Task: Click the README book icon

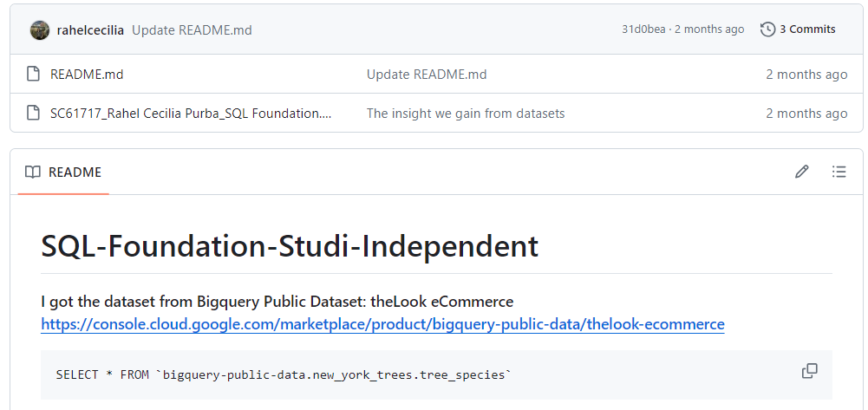Action: pyautogui.click(x=33, y=172)
